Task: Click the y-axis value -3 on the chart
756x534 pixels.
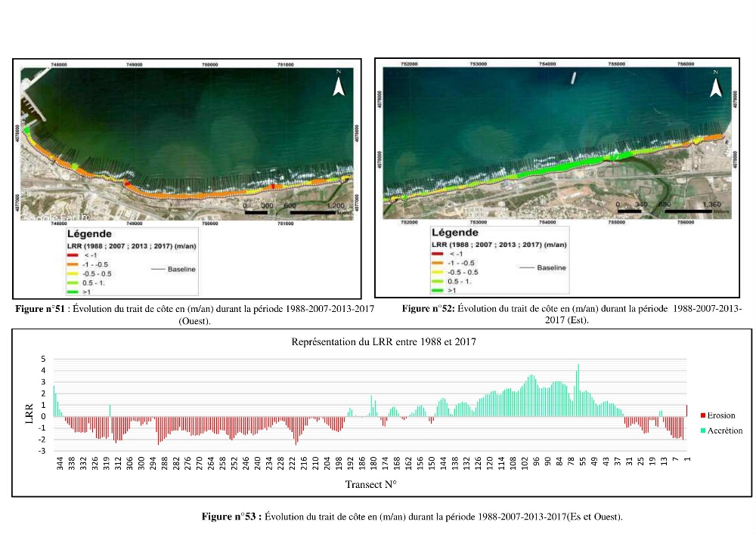Action: click(42, 451)
